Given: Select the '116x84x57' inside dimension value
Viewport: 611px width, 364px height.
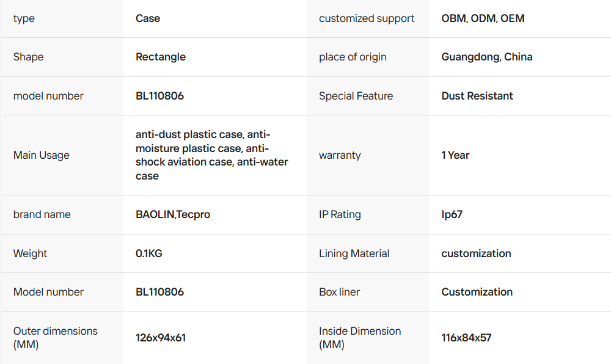Looking at the screenshot, I should pos(466,338).
